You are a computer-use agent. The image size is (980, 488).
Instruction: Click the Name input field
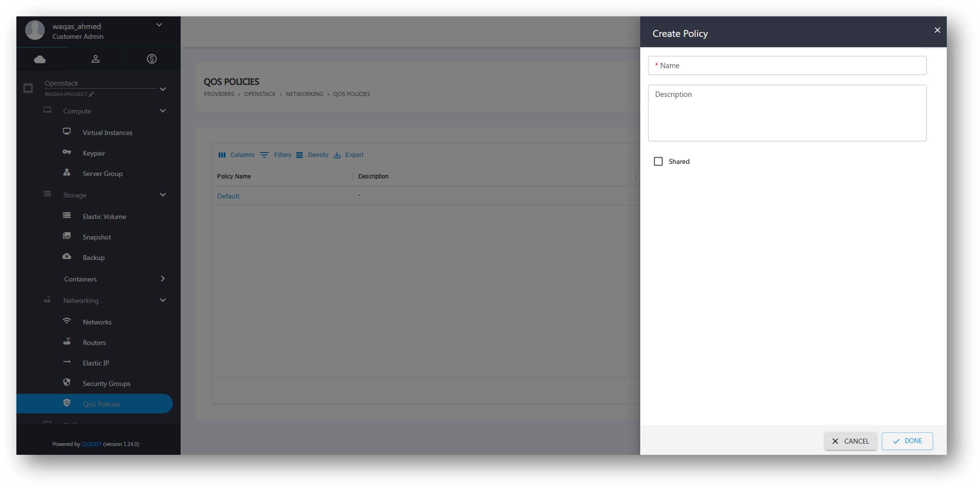click(787, 66)
